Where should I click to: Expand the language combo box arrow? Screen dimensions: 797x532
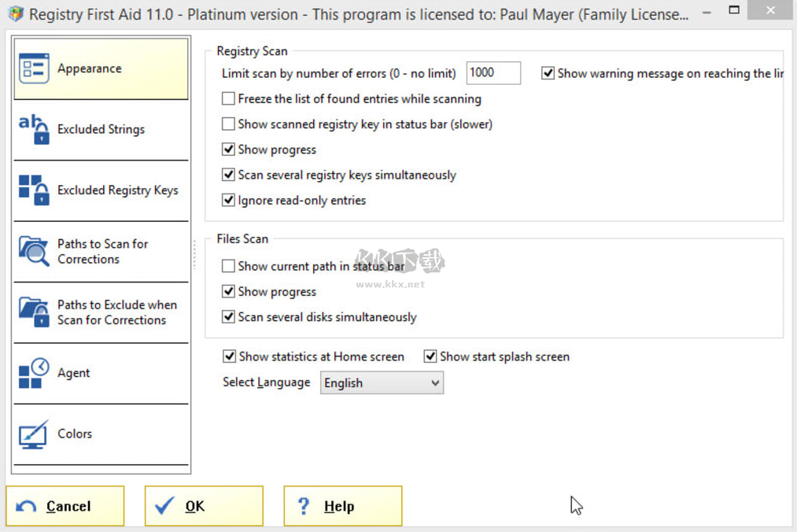click(435, 382)
